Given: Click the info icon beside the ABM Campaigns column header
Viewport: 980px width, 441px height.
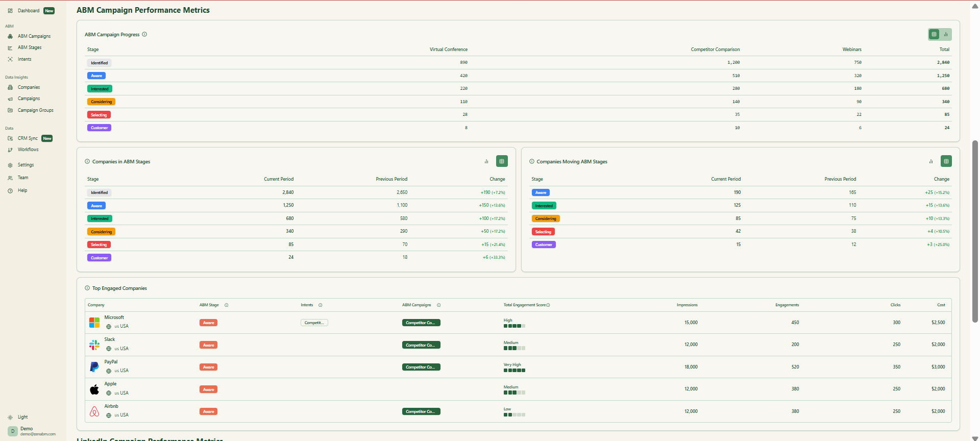Looking at the screenshot, I should tap(439, 305).
